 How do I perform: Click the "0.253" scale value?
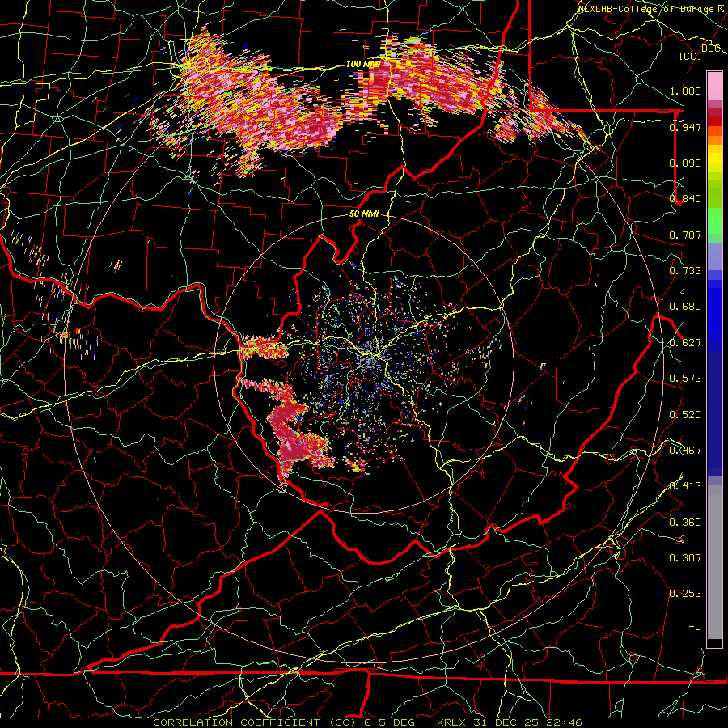[685, 594]
